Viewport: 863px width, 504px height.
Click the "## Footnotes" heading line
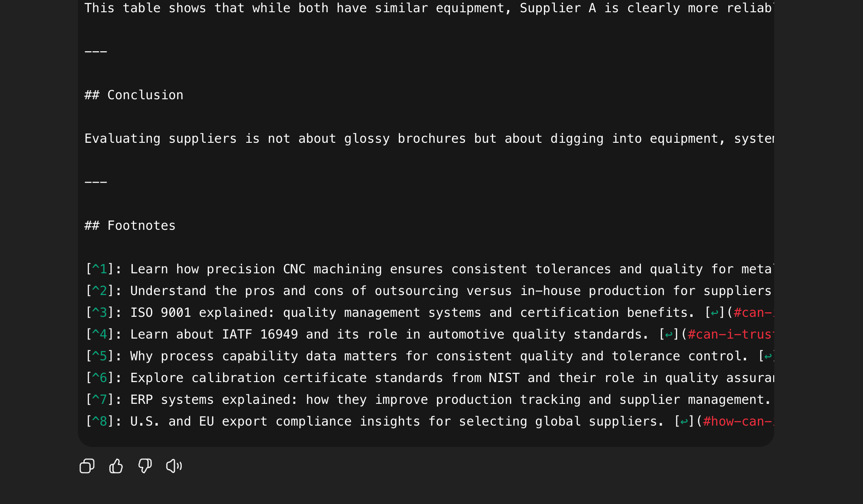point(130,226)
